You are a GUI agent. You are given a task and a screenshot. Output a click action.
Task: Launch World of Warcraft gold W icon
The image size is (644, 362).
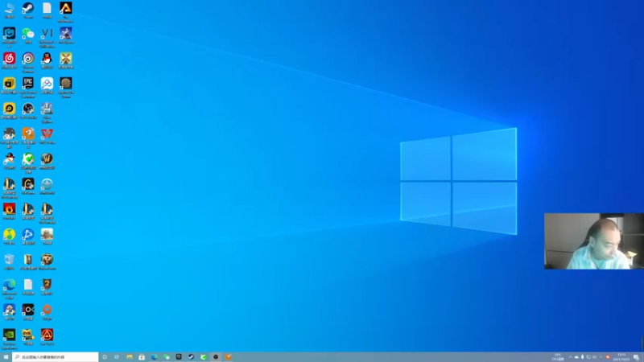click(47, 160)
